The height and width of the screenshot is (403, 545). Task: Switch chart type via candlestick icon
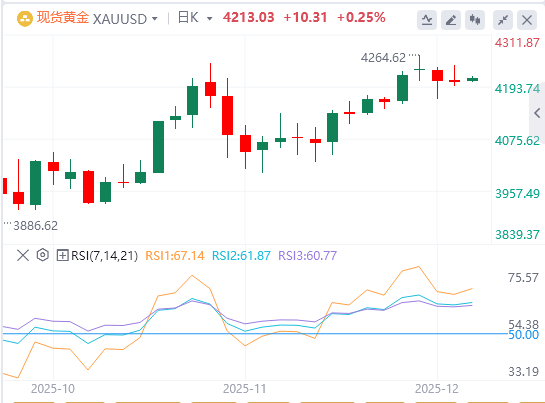[x=475, y=20]
